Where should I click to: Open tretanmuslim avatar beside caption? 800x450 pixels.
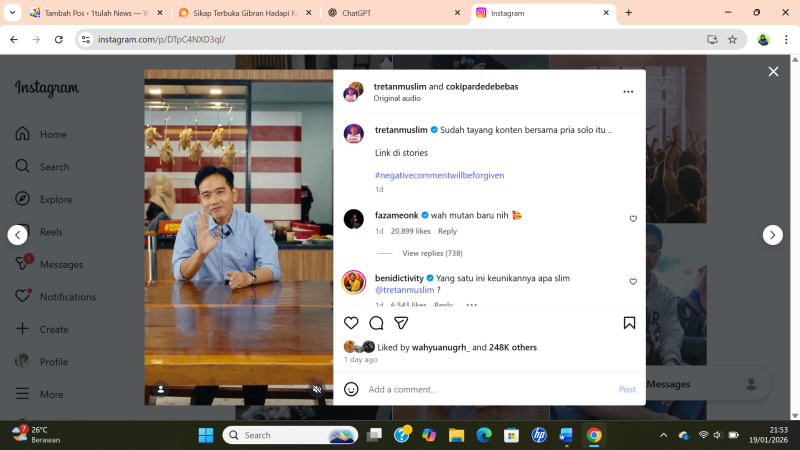pos(354,134)
